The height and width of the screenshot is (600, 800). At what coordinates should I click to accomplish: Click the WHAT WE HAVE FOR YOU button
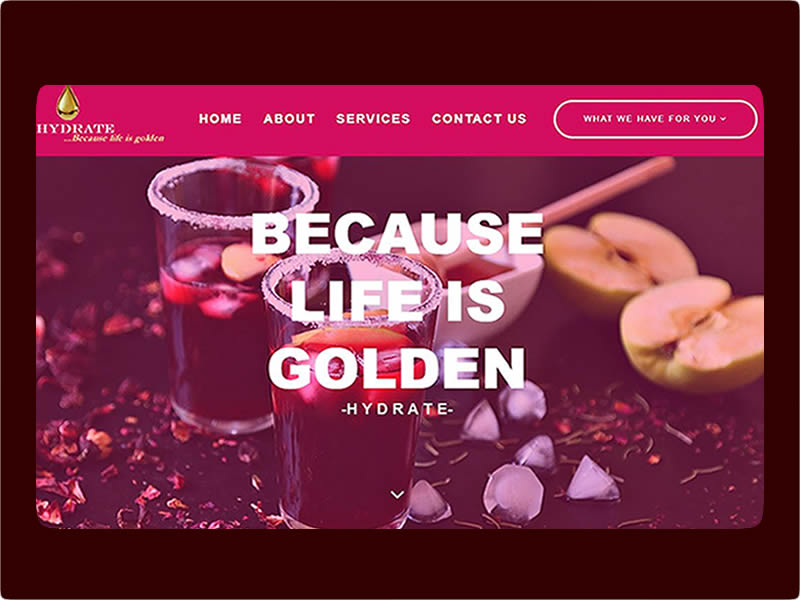click(655, 119)
